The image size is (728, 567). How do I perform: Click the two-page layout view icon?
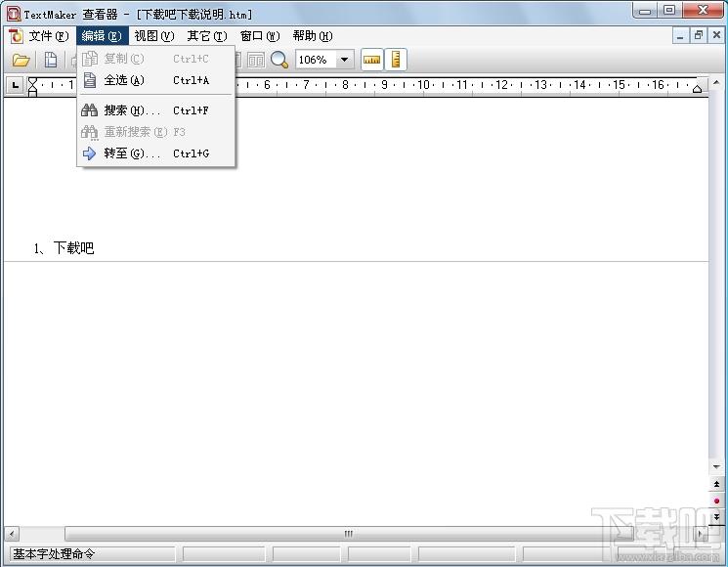point(256,60)
